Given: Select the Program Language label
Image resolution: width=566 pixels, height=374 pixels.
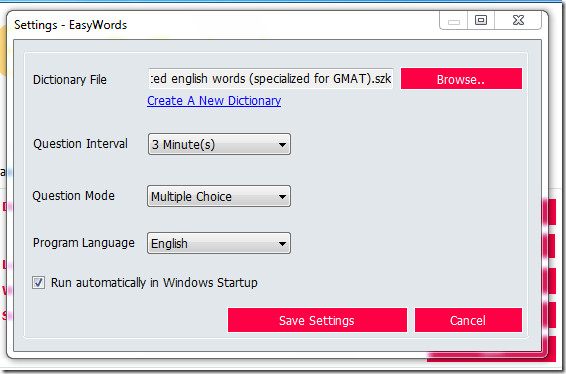Looking at the screenshot, I should [x=84, y=243].
